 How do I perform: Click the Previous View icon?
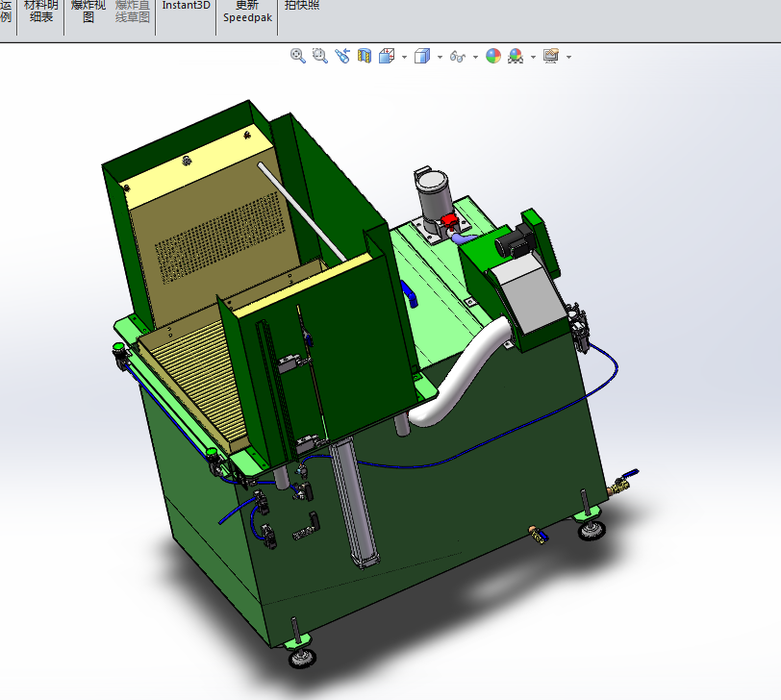342,56
